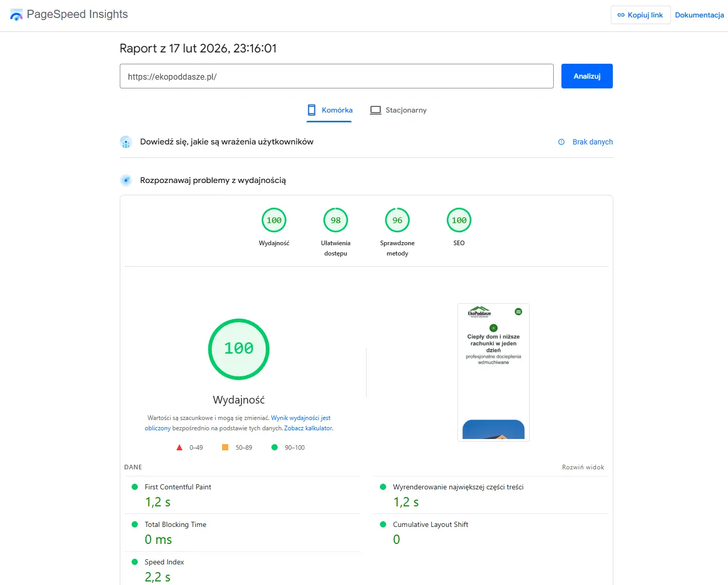728x585 pixels.
Task: Open the SEO score 100 gauge
Action: pyautogui.click(x=459, y=221)
